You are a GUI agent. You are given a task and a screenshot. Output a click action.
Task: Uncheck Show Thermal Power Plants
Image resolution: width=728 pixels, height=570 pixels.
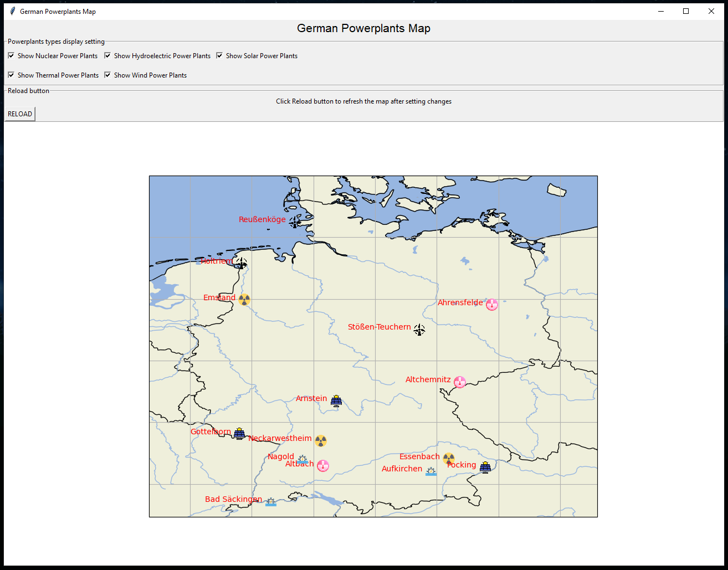[x=11, y=75]
